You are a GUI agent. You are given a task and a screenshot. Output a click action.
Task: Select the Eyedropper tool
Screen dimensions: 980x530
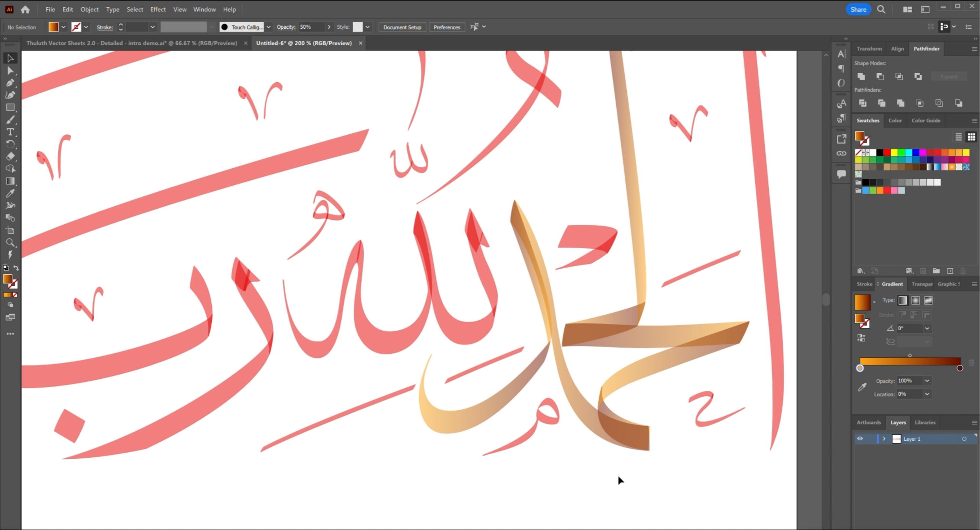click(x=10, y=193)
